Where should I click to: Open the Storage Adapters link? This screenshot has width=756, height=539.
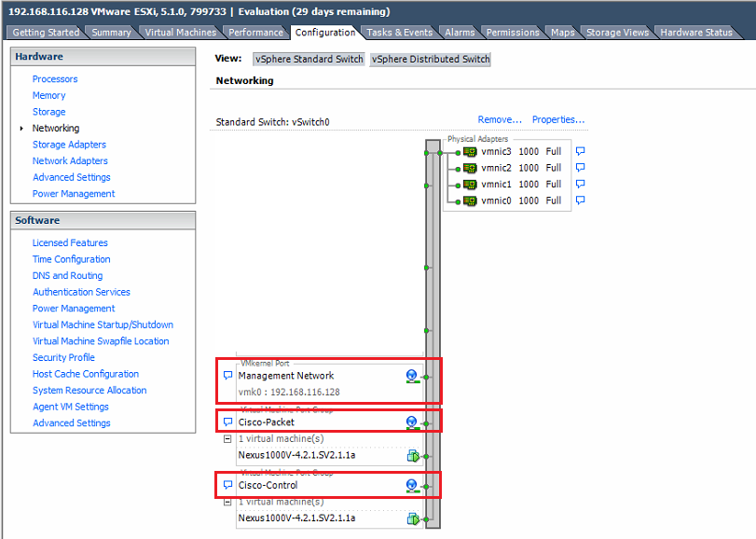pos(69,145)
